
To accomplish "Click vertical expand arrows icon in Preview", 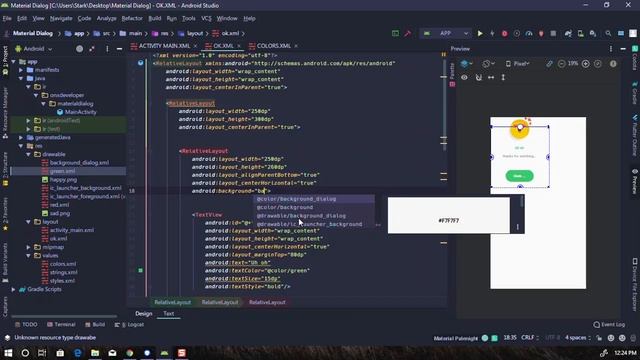I will 503,77.
